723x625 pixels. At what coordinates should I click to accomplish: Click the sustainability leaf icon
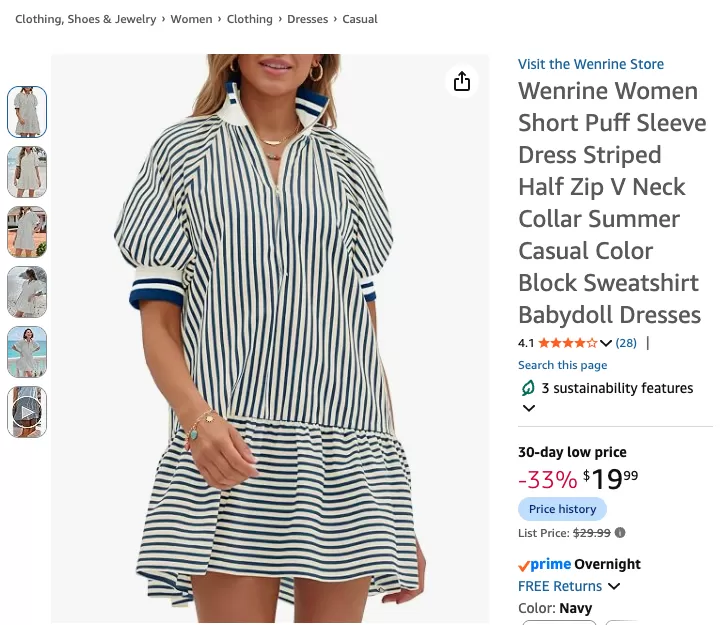[x=528, y=388]
